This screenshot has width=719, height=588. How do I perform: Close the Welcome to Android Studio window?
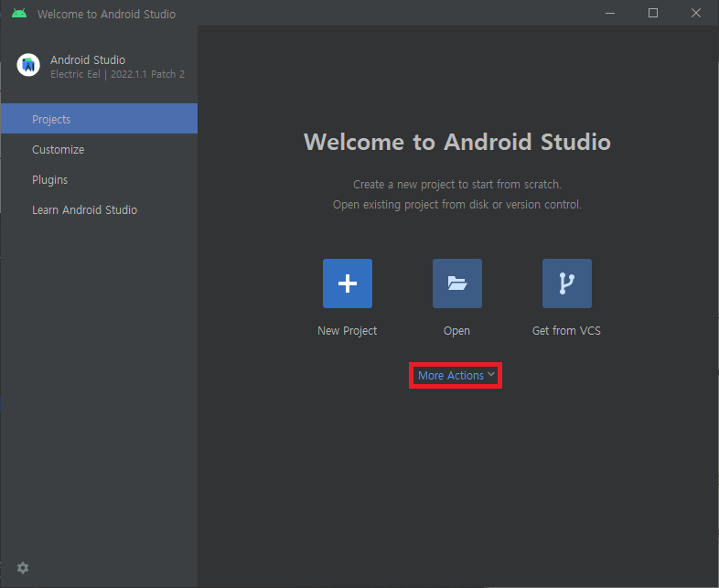(x=695, y=14)
